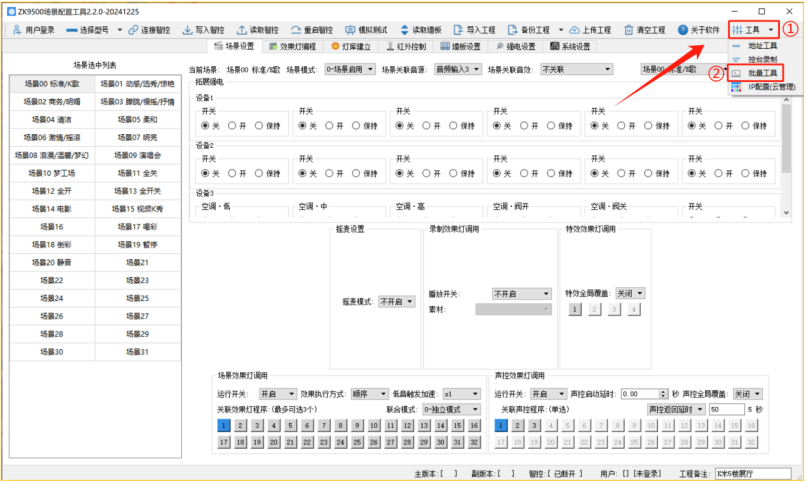807x483 pixels.
Task: Select 场景15 视频K秀 in list
Action: (x=137, y=209)
